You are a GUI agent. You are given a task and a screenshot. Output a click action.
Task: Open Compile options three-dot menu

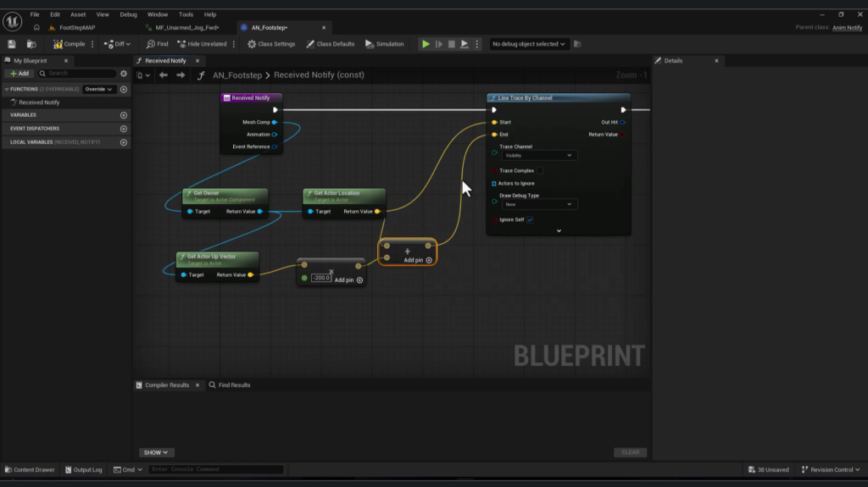(92, 44)
